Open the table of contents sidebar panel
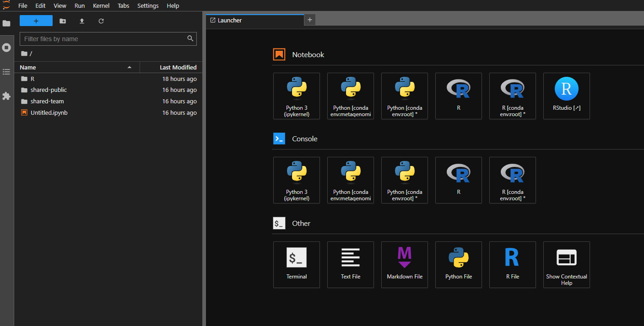 pos(6,72)
